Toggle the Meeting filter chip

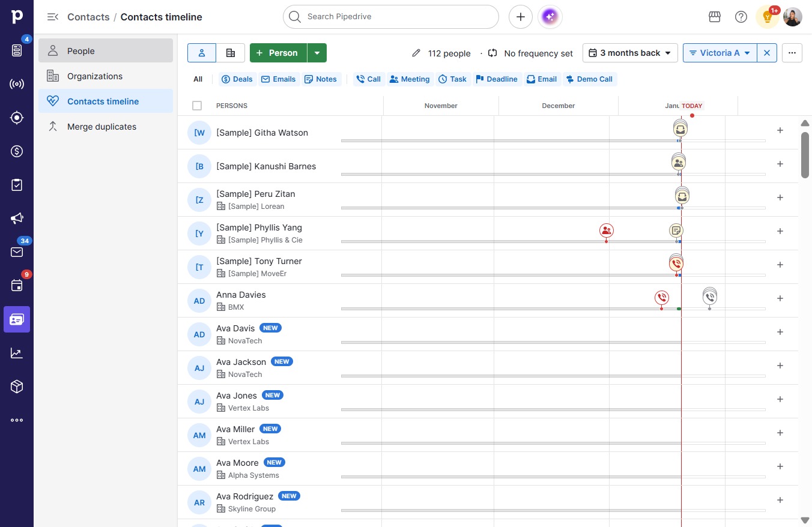click(x=410, y=79)
